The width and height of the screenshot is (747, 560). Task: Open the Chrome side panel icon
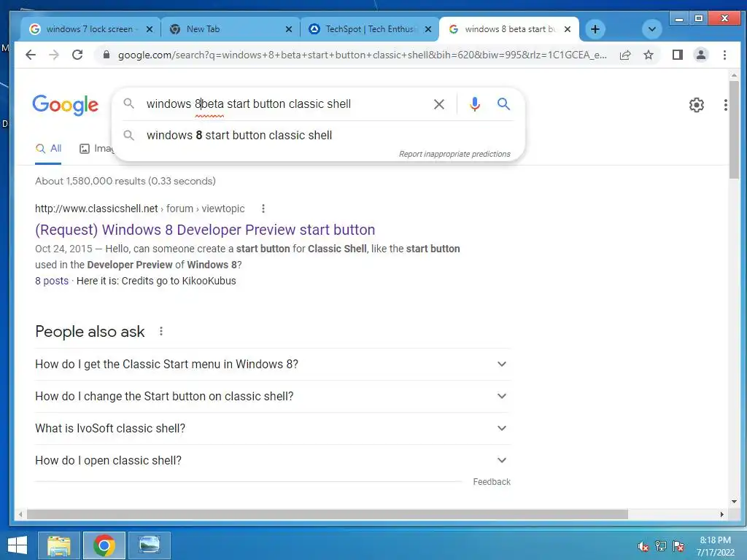pyautogui.click(x=678, y=55)
